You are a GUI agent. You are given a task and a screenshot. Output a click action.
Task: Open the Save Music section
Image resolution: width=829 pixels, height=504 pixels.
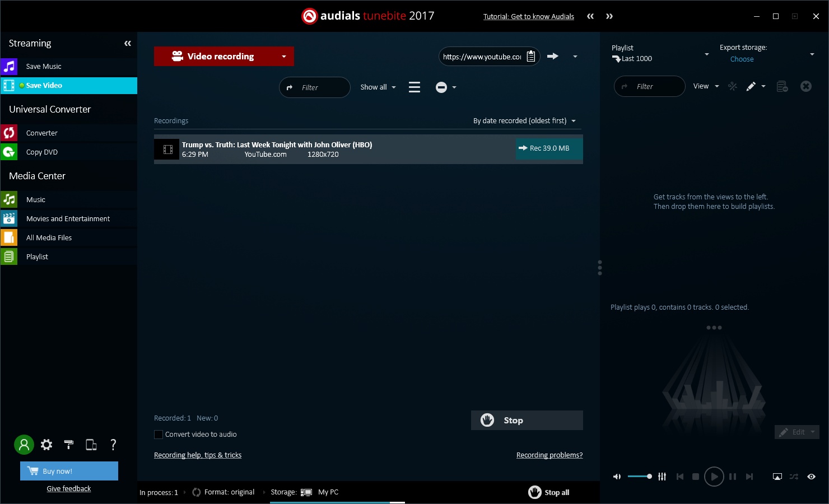pos(68,66)
